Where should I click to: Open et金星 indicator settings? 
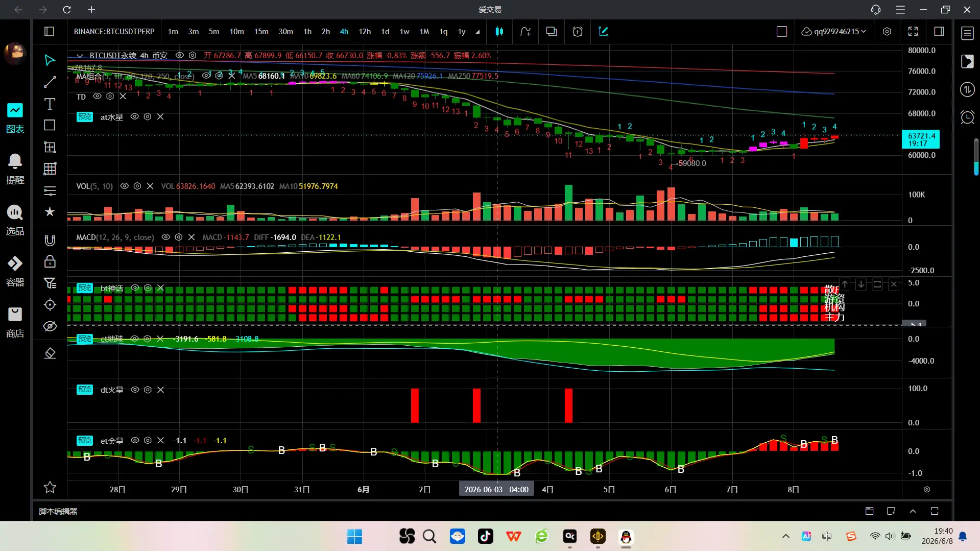pos(148,440)
